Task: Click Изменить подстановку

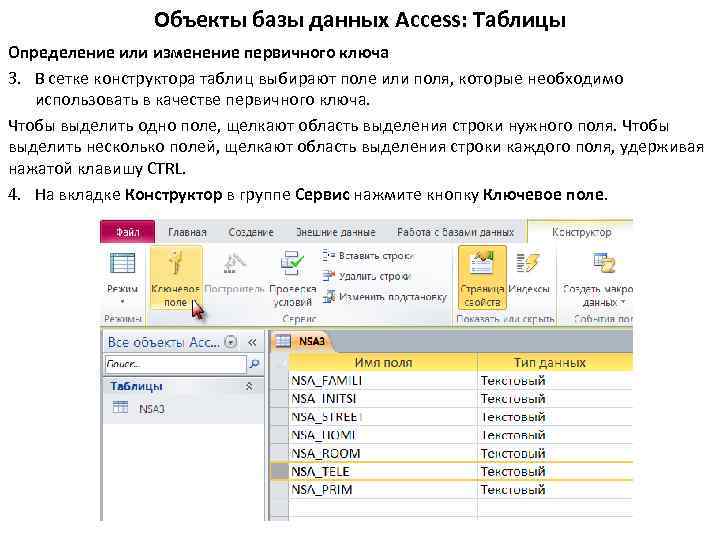Action: click(x=384, y=297)
